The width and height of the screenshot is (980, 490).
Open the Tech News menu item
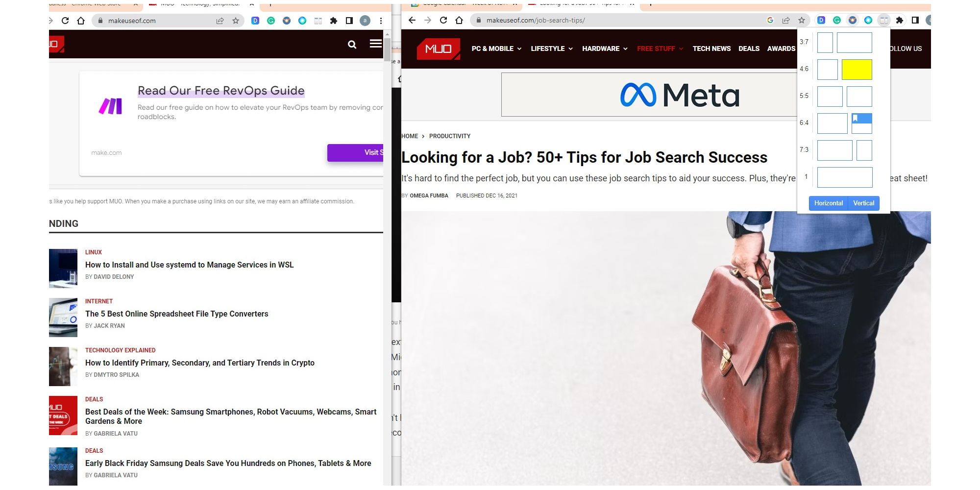(x=711, y=49)
